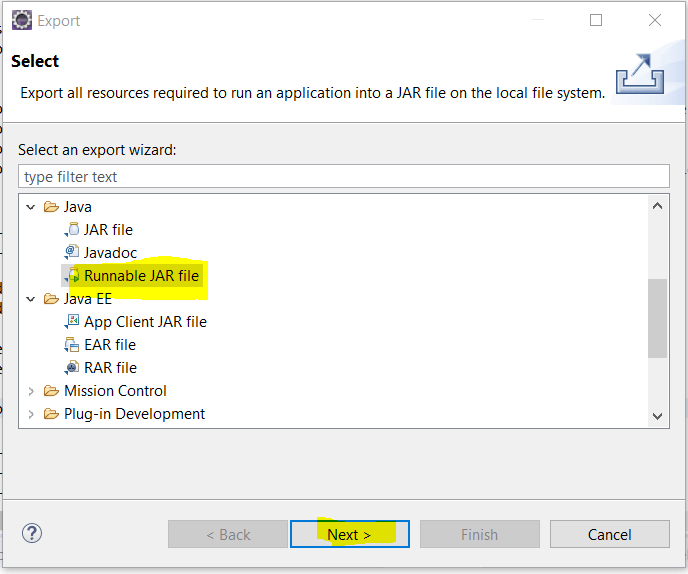688x574 pixels.
Task: Click the wizard list scrollbar thumb
Action: 657,318
